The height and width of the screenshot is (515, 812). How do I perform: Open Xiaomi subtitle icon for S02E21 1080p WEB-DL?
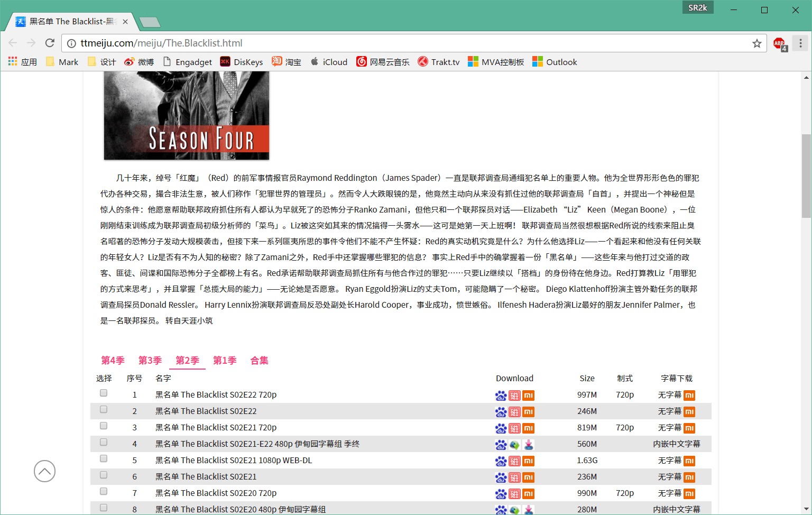pos(689,461)
